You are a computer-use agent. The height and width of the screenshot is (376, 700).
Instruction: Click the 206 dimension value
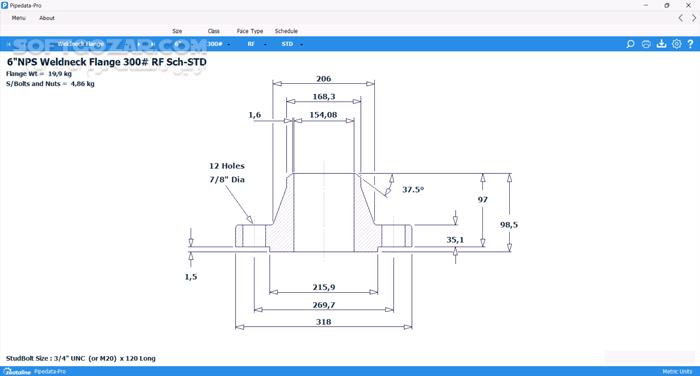(x=324, y=79)
